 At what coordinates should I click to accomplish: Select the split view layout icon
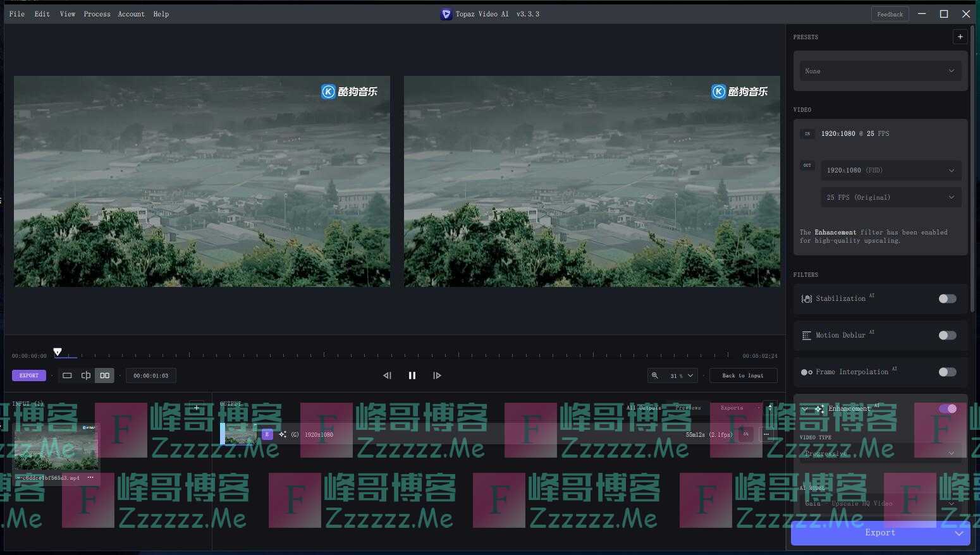tap(86, 375)
